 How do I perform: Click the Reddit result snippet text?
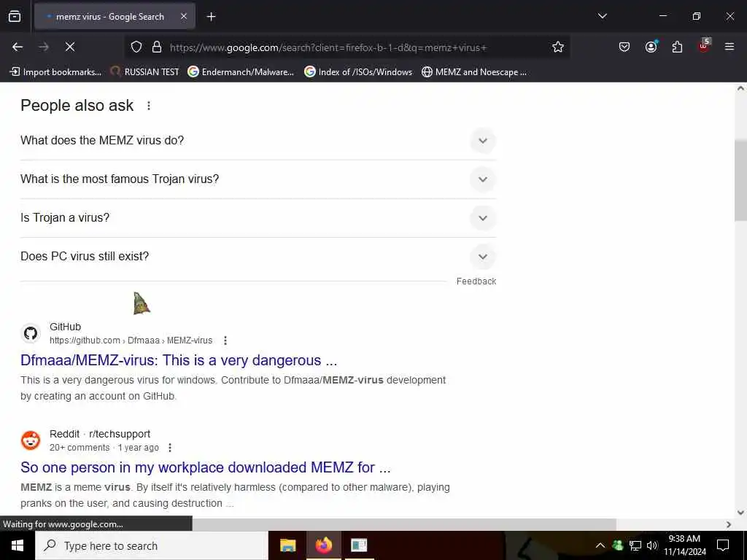click(236, 495)
